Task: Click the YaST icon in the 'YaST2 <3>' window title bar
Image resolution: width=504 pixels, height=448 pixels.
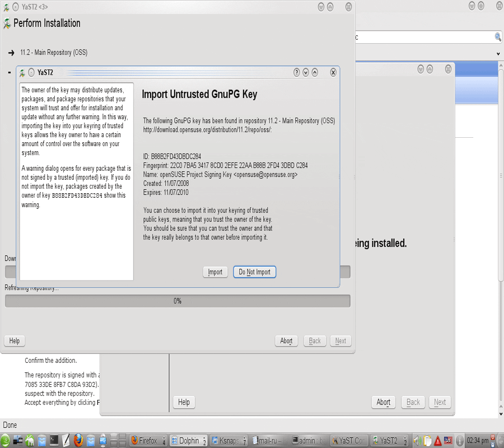Action: coord(6,7)
